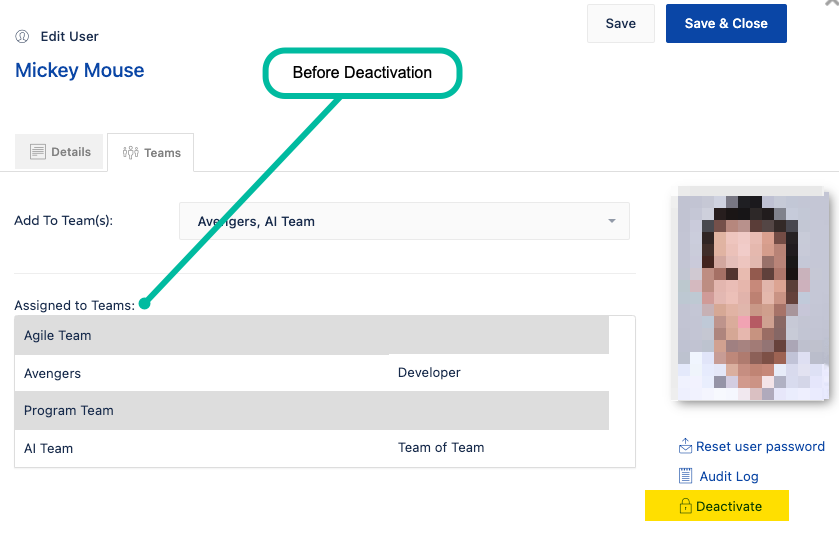Image resolution: width=839 pixels, height=538 pixels.
Task: Click the Teams tab people icon
Action: [x=131, y=153]
